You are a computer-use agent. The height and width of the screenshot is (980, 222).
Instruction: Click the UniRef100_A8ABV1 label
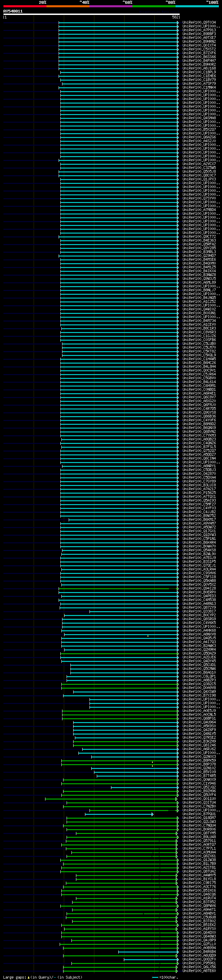[199, 913]
